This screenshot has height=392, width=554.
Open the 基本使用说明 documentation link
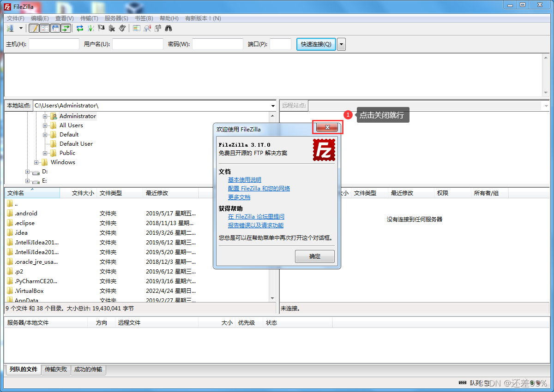point(245,179)
